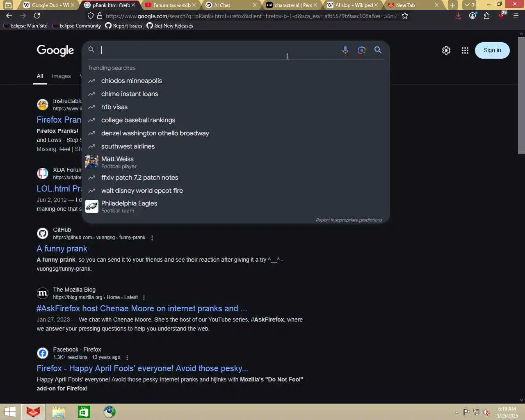Open File Explorer from the taskbar

[x=59, y=412]
